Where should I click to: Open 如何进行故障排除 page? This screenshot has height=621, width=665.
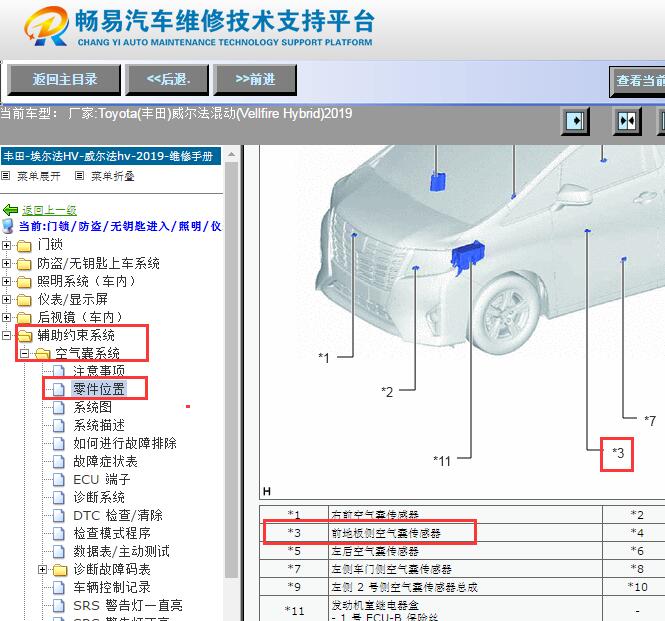point(125,443)
